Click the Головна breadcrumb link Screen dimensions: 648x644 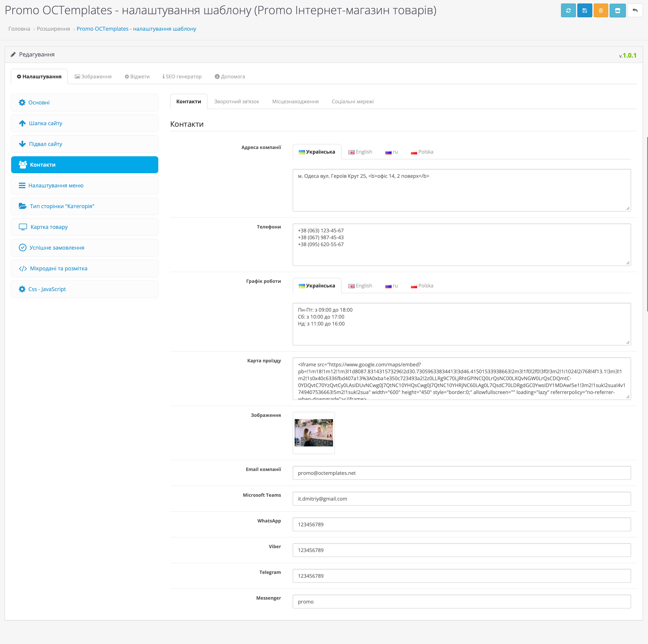coord(19,29)
